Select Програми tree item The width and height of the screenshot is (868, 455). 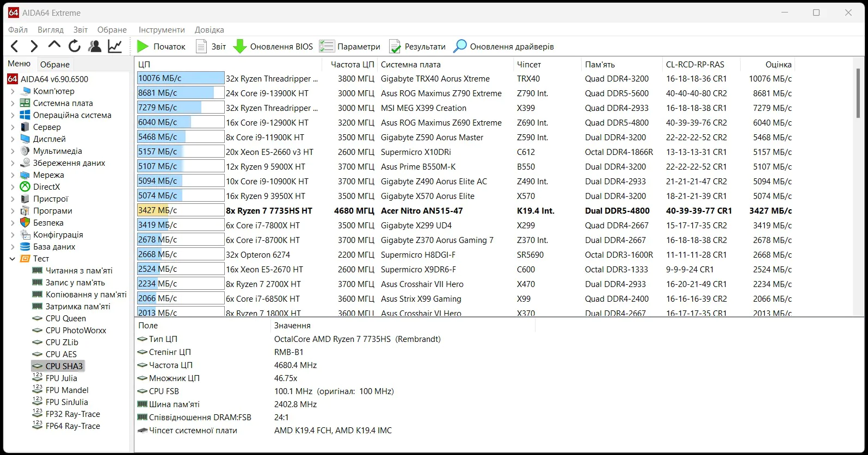click(46, 211)
